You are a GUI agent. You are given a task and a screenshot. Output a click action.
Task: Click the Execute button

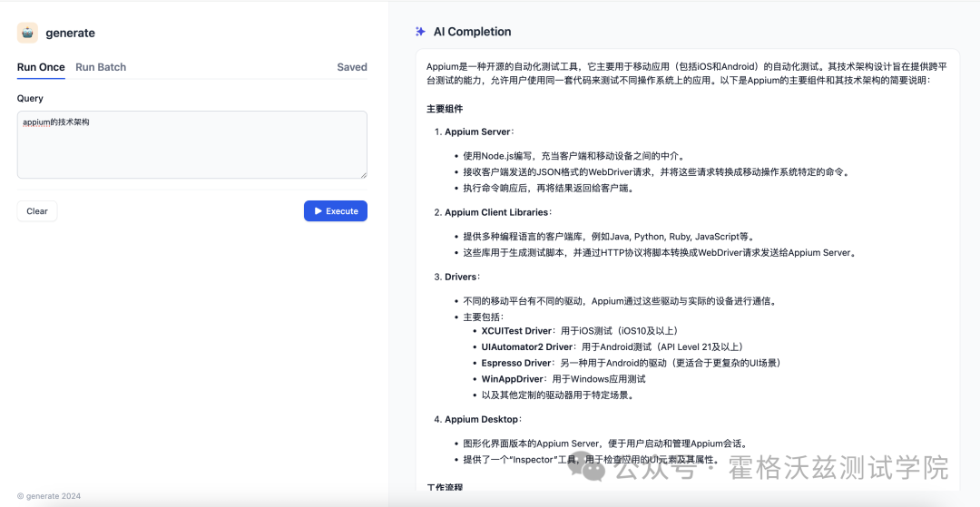(336, 211)
